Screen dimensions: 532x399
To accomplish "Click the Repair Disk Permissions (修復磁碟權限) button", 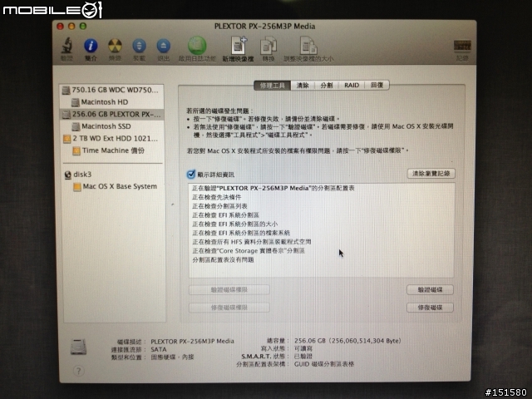I will click(x=229, y=308).
